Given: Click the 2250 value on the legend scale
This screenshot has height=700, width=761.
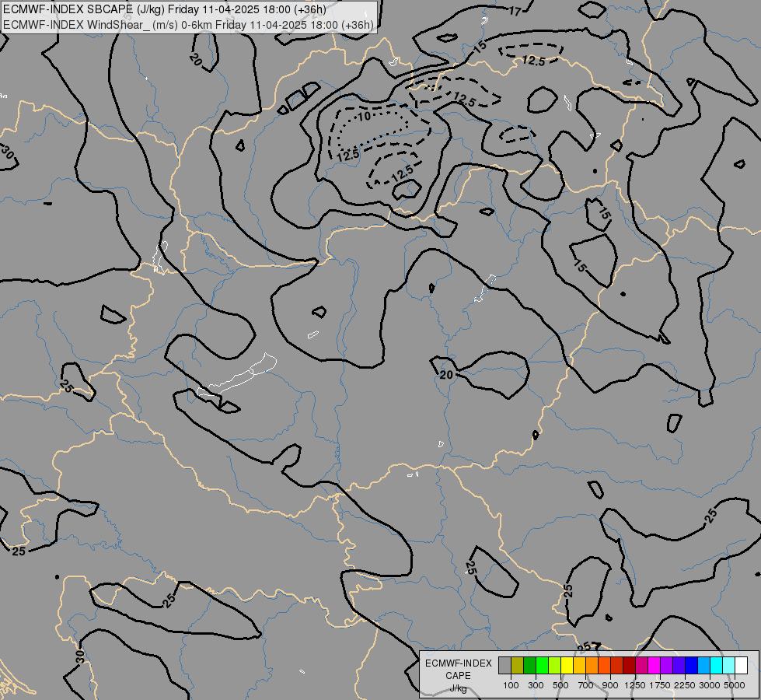Looking at the screenshot, I should point(685,685).
